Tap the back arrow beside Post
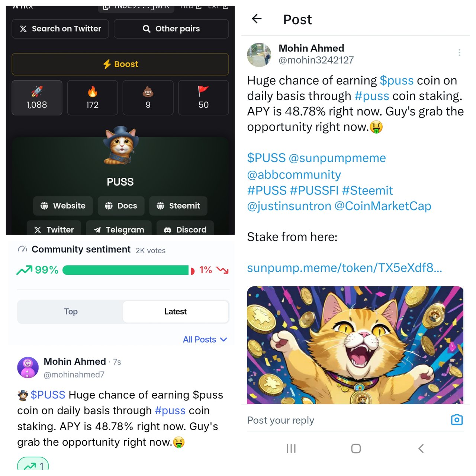This screenshot has height=476, width=476. pyautogui.click(x=257, y=19)
